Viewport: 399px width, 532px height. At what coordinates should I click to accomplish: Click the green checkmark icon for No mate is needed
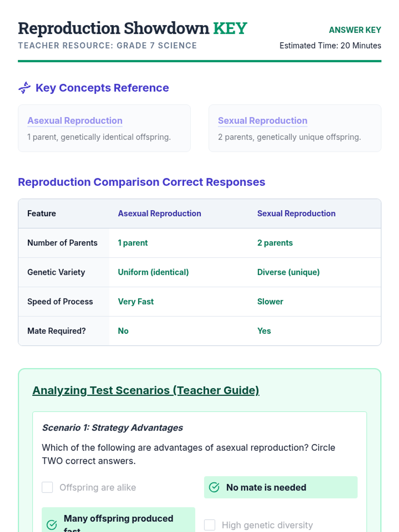click(x=214, y=487)
